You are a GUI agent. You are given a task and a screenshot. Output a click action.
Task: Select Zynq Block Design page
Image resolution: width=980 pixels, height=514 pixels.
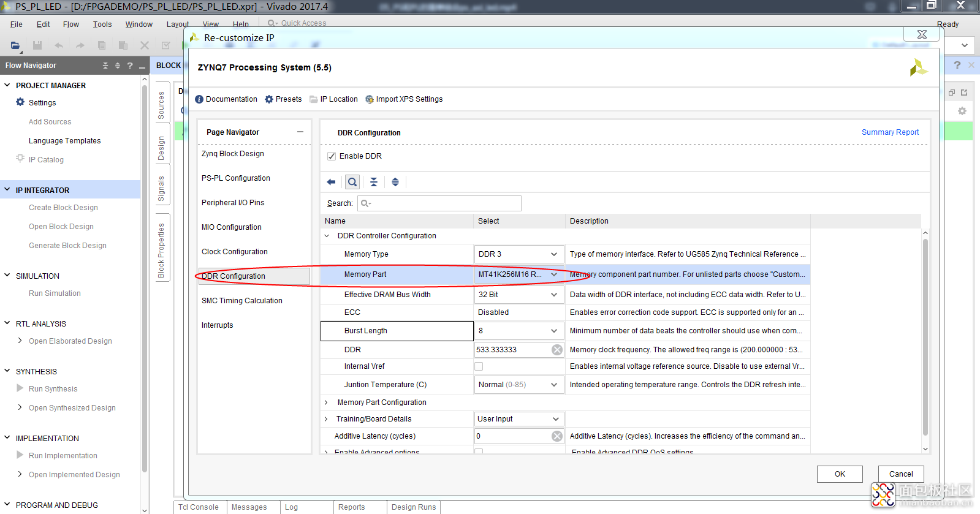point(233,154)
